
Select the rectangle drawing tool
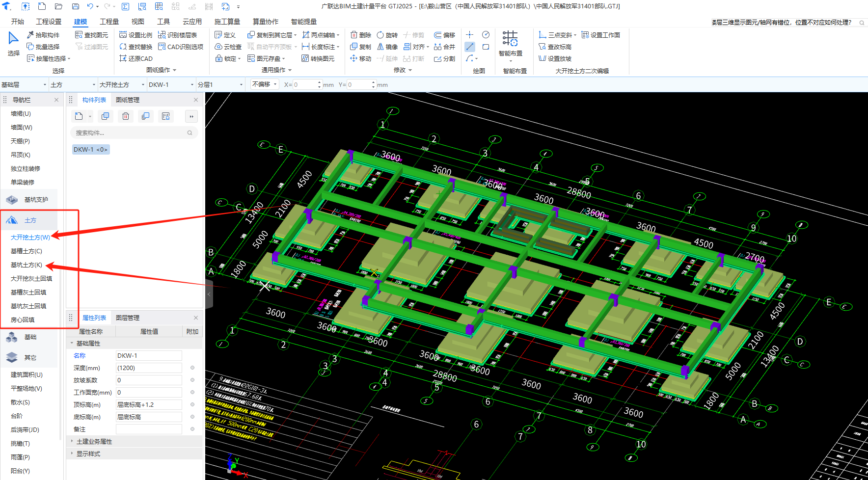(486, 47)
